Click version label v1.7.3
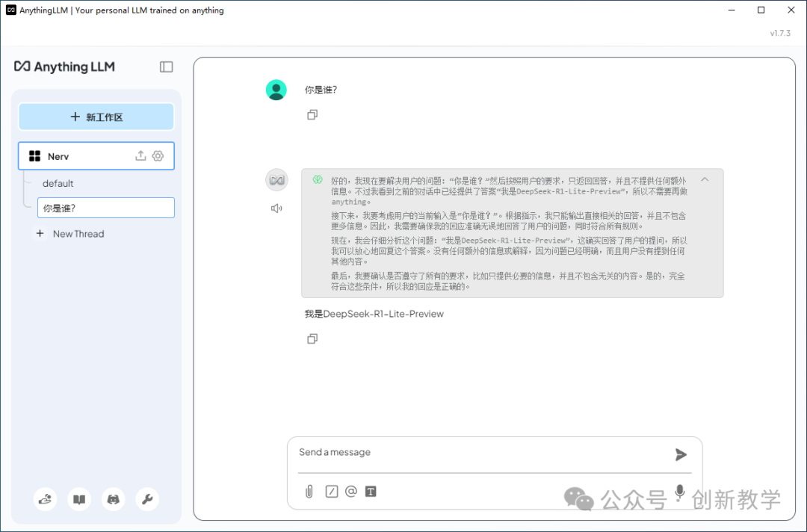The width and height of the screenshot is (807, 532). tap(780, 33)
